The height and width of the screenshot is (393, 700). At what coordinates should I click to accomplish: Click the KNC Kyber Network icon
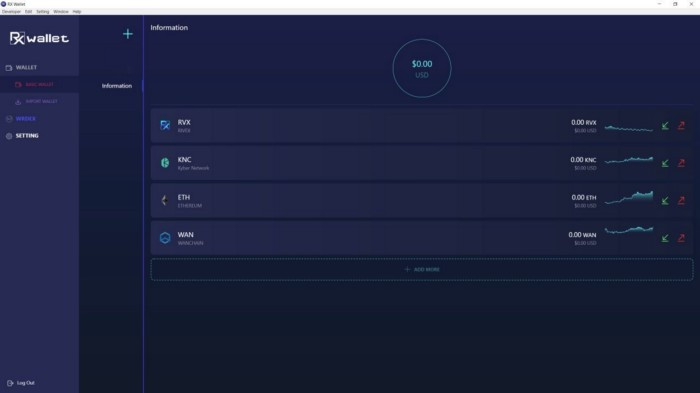[x=165, y=163]
